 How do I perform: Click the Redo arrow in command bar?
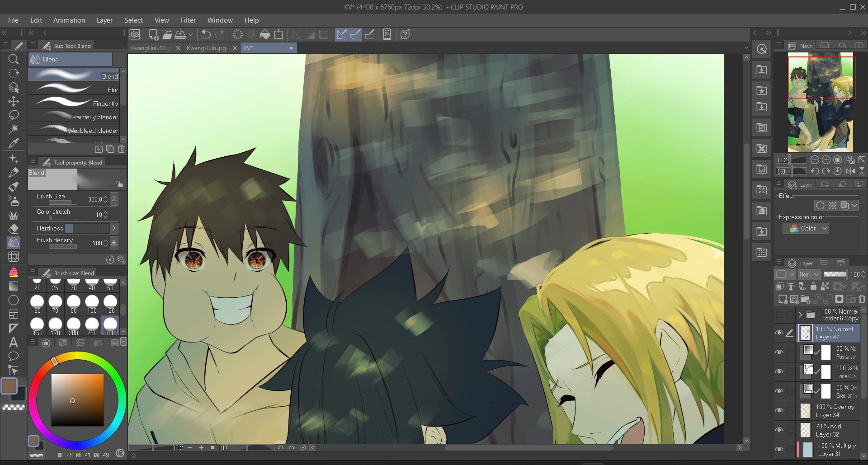[x=220, y=34]
